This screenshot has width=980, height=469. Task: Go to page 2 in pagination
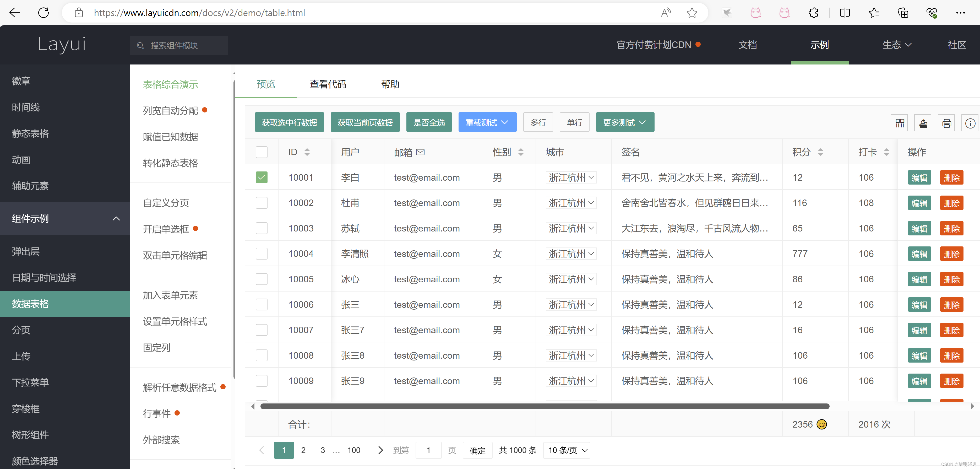pos(303,450)
